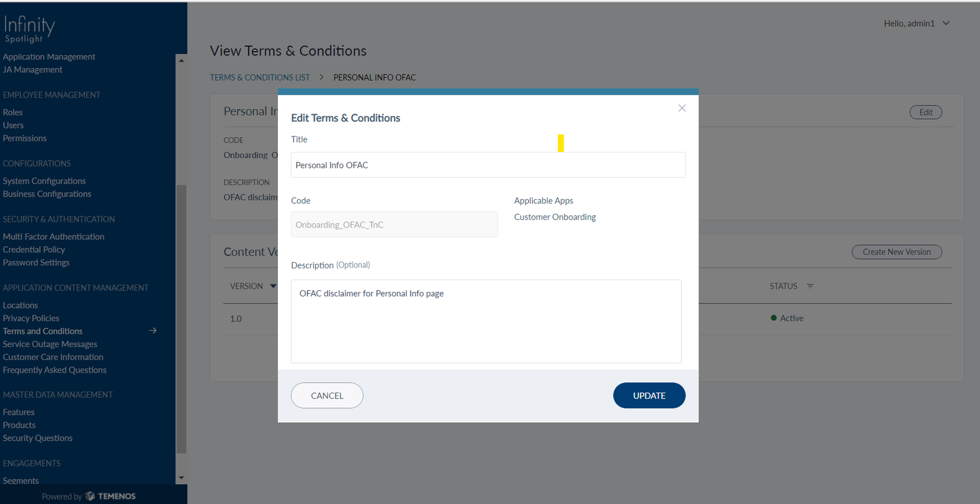Viewport: 980px width, 504px height.
Task: Click the Description text area
Action: pyautogui.click(x=486, y=321)
